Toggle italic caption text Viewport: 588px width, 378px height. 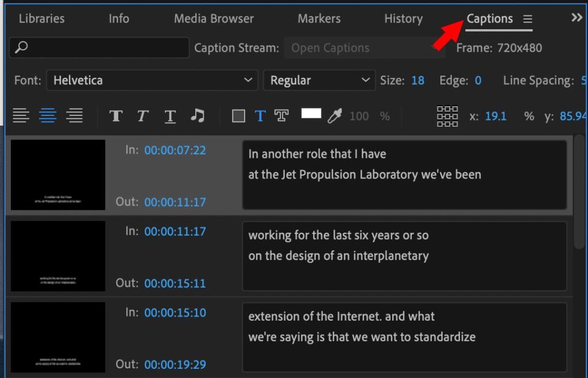click(142, 116)
